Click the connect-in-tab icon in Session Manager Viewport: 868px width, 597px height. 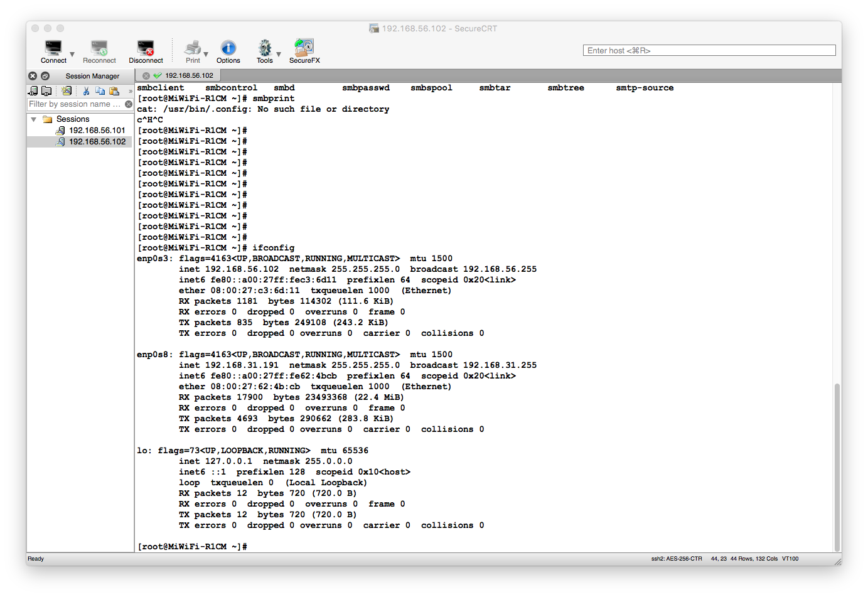tap(33, 91)
